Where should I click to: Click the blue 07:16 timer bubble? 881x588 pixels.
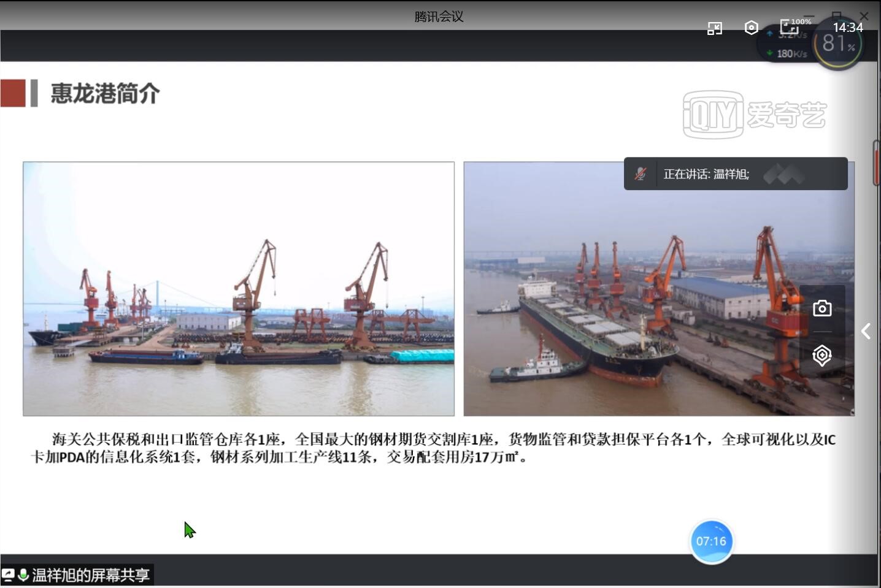coord(711,541)
